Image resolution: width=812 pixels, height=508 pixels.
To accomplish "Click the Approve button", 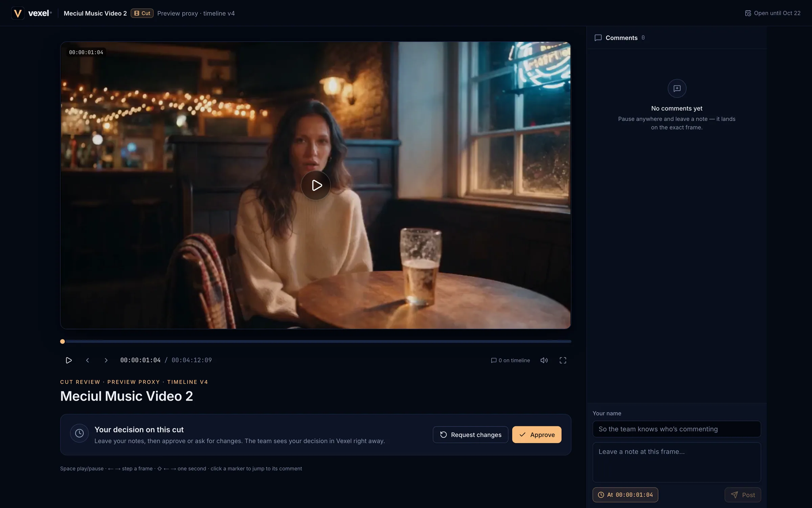I will tap(537, 435).
